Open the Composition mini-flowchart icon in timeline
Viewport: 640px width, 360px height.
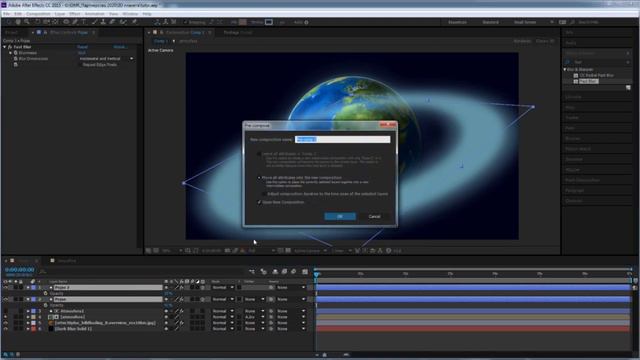tap(252, 271)
